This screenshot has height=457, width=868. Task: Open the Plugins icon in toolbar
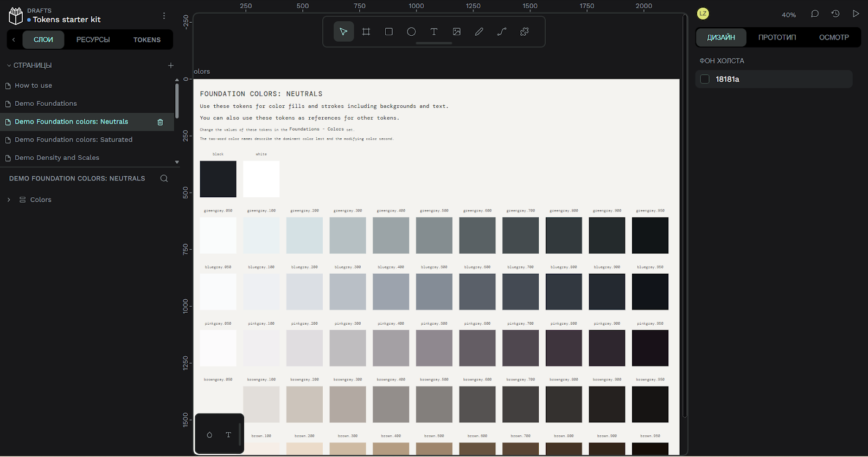pos(525,32)
